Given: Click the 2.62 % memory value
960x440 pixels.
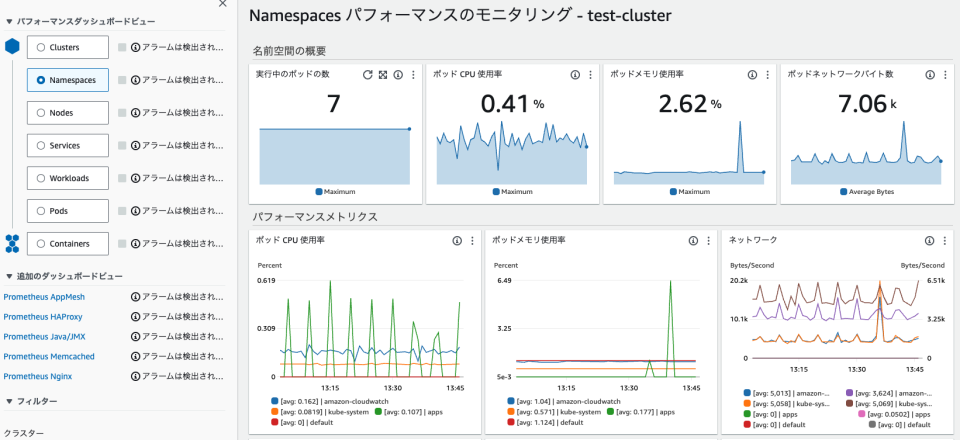Looking at the screenshot, I should tap(690, 104).
